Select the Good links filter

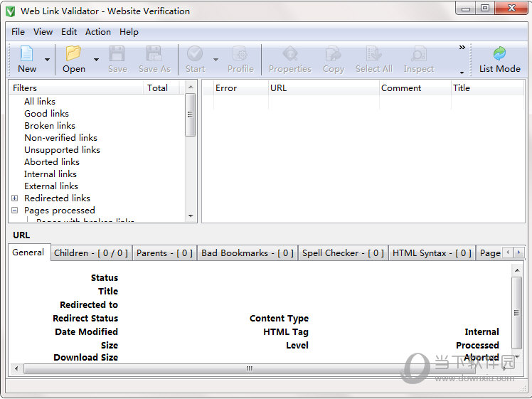pos(46,113)
